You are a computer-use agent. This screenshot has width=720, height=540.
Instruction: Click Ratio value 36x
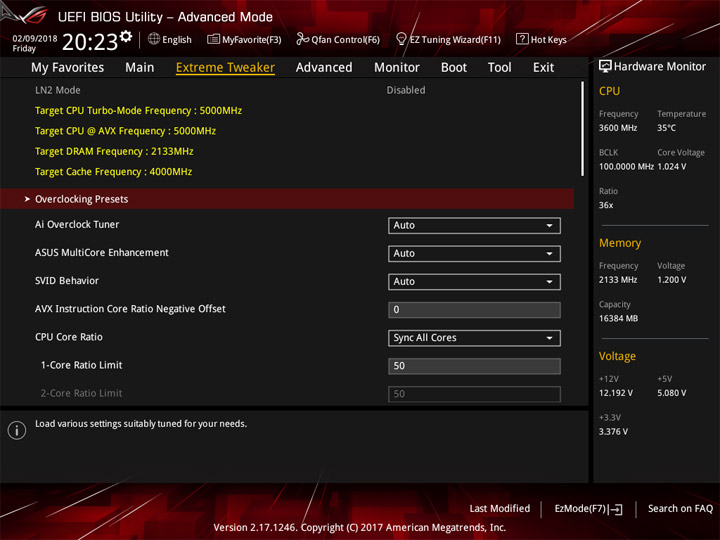[x=606, y=205]
